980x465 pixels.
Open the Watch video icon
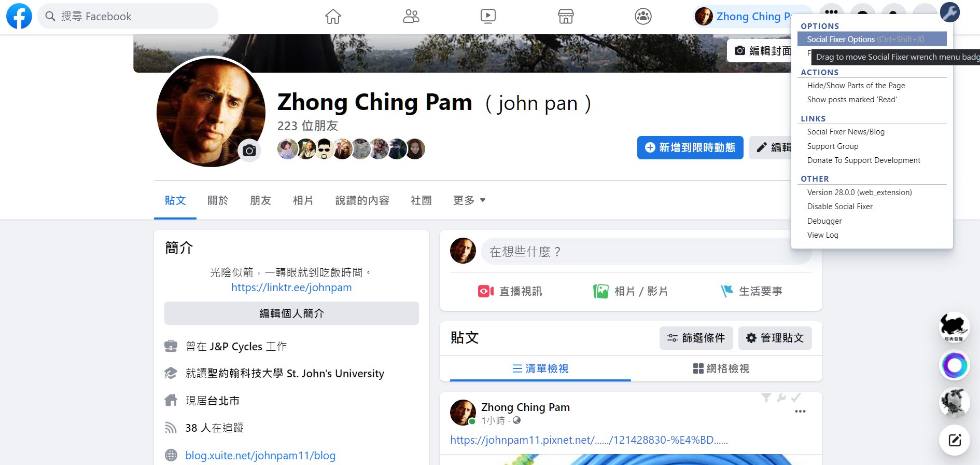tap(488, 17)
